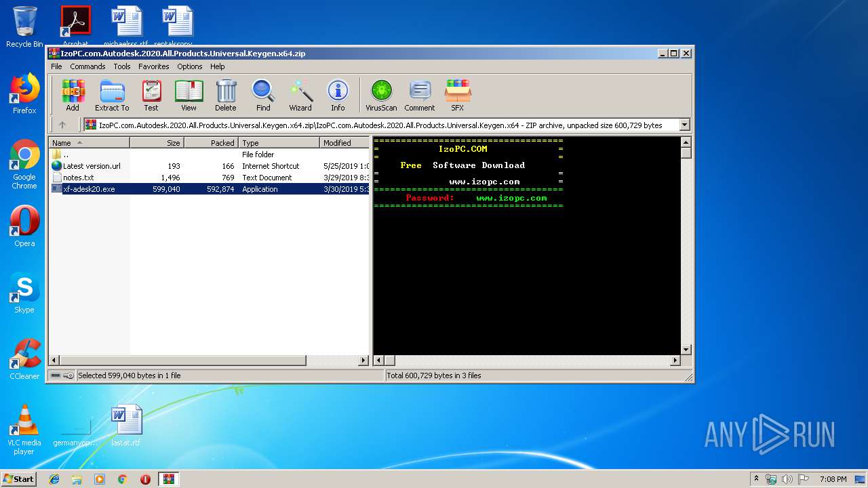Open Acrobat desktop shortcut
This screenshot has height=488, width=868.
[75, 26]
